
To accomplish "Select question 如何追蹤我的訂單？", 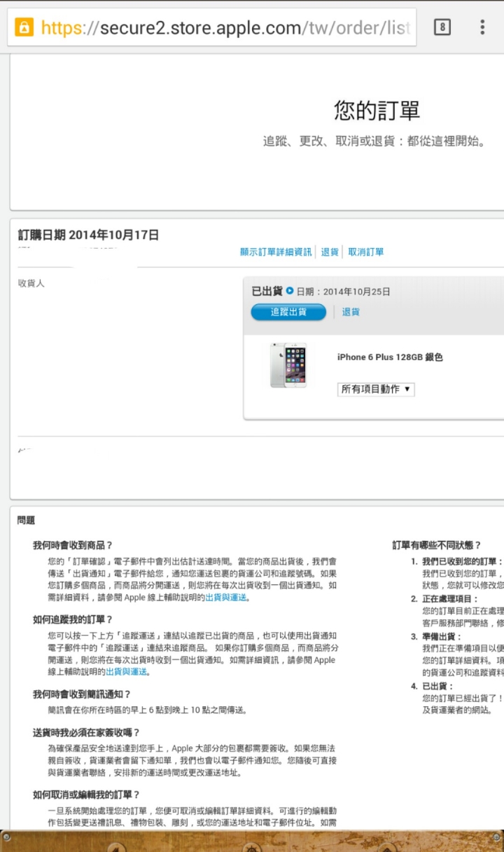I will (x=73, y=619).
